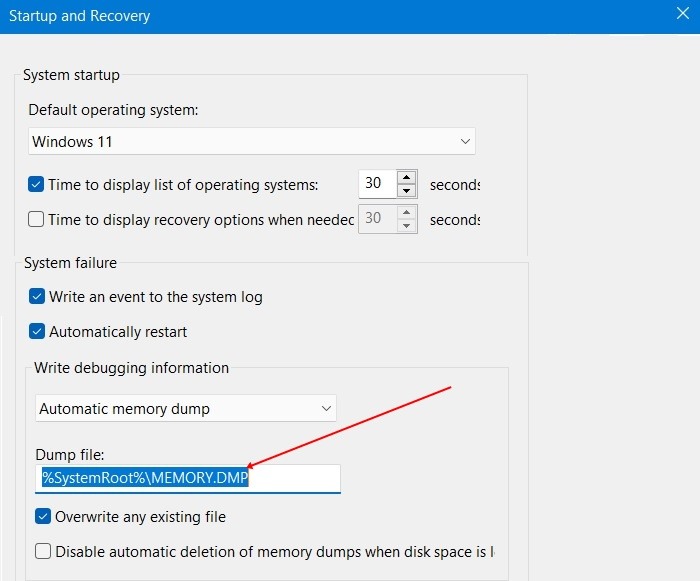This screenshot has height=581, width=700.
Task: Click the operating systems list seconds field
Action: pos(376,184)
